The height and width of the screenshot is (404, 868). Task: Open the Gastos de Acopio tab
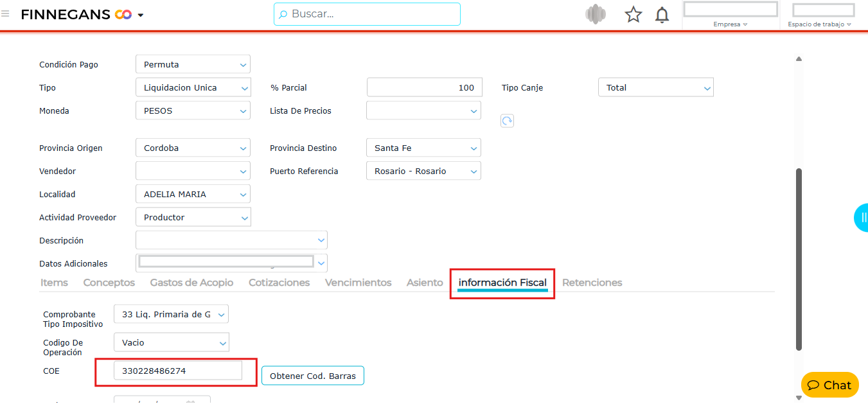tap(191, 283)
